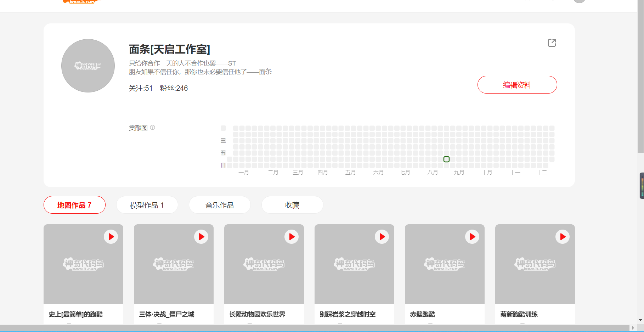This screenshot has height=332, width=644.
Task: Click the title 长隆动物园欢乐世界
Action: [x=257, y=314]
